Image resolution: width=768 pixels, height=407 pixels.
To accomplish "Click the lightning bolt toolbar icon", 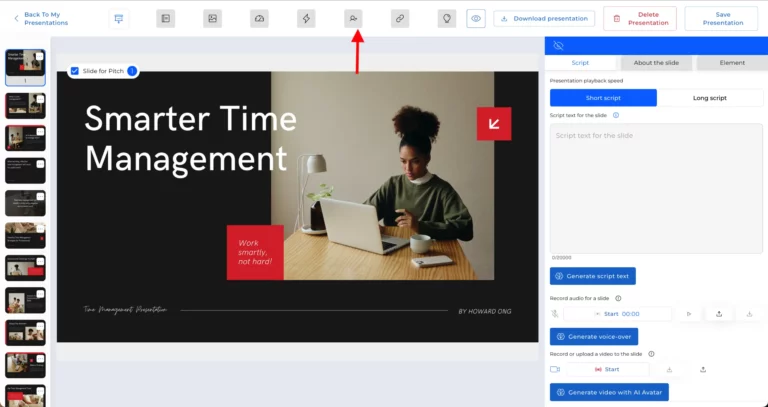I will [305, 18].
